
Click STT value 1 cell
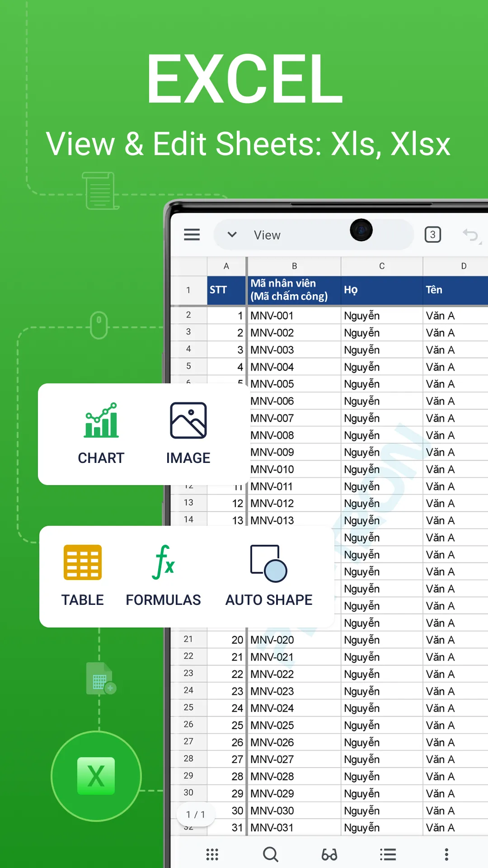(x=226, y=316)
